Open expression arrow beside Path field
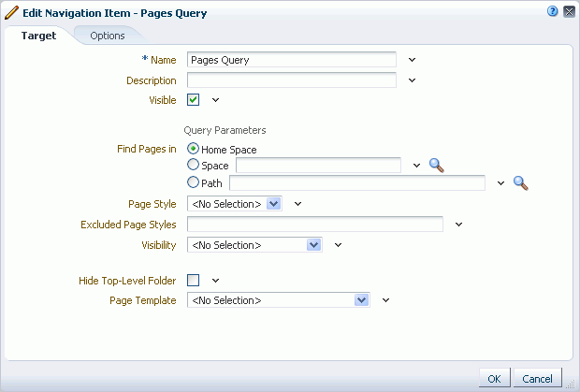The width and height of the screenshot is (580, 392). coord(500,183)
